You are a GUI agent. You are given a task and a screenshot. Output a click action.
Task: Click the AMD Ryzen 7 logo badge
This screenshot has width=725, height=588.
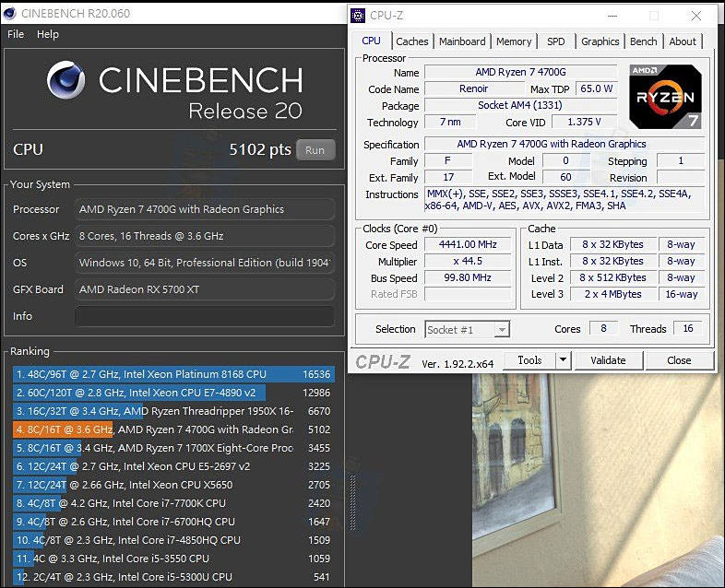pos(665,97)
